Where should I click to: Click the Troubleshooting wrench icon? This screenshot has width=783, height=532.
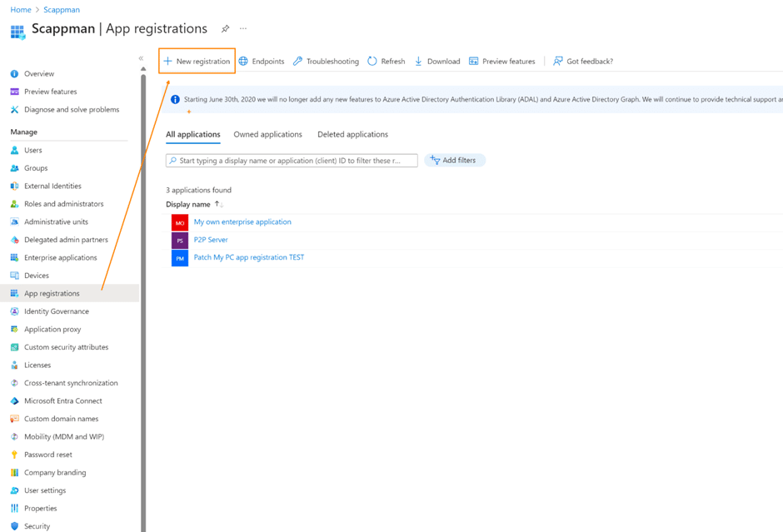[x=297, y=61]
